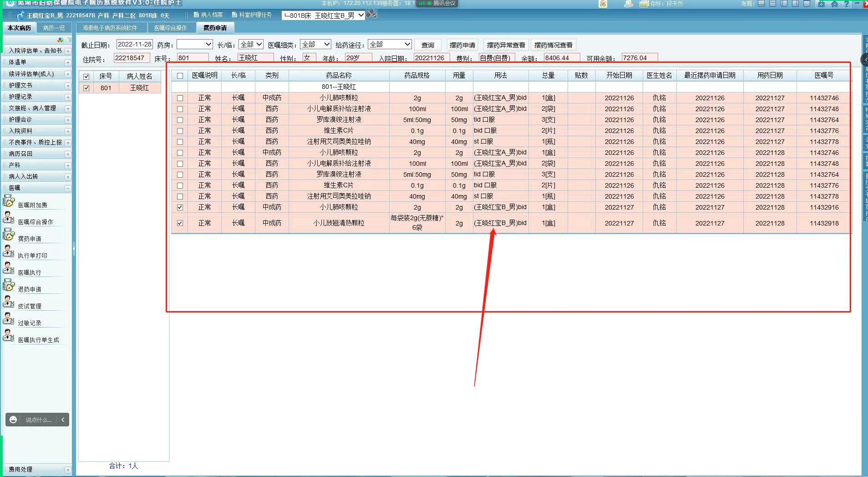
Task: Click the 摆药申请 medicine icon in sidebar
Action: pos(9,234)
